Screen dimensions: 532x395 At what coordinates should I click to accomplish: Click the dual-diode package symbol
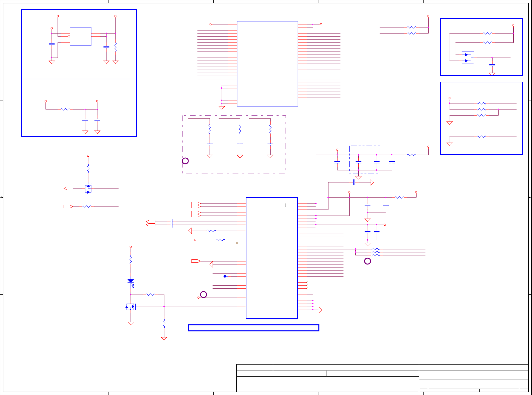click(468, 58)
